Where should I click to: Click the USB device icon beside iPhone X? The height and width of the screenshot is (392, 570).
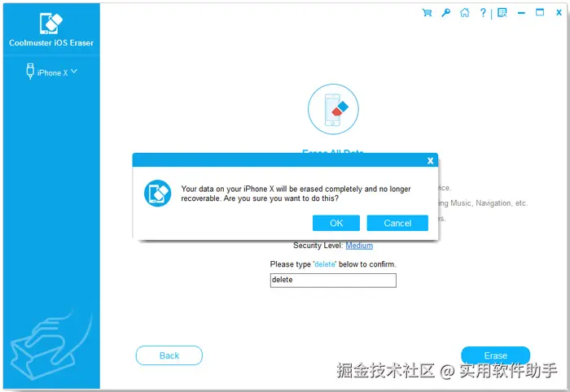[30, 71]
